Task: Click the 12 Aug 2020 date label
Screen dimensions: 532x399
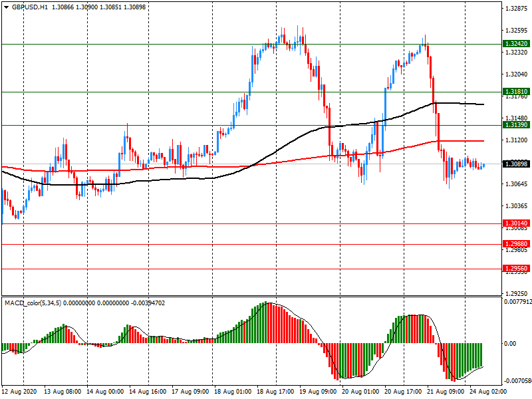Action: [x=19, y=392]
